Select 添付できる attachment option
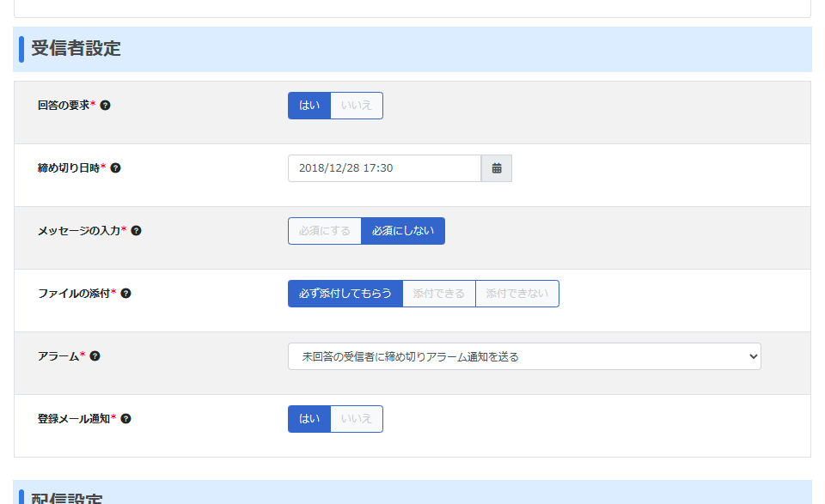Image resolution: width=825 pixels, height=504 pixels. point(439,294)
